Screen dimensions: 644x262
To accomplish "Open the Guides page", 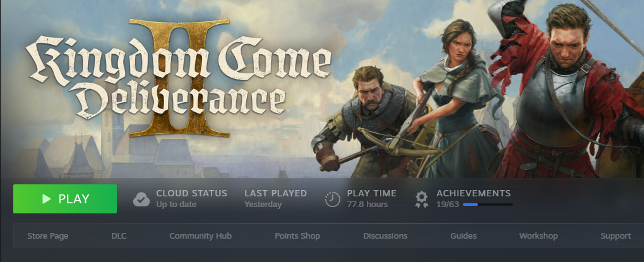I will (x=463, y=235).
